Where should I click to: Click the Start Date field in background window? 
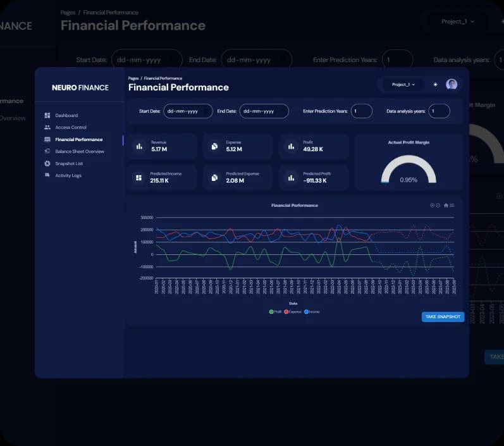point(147,60)
